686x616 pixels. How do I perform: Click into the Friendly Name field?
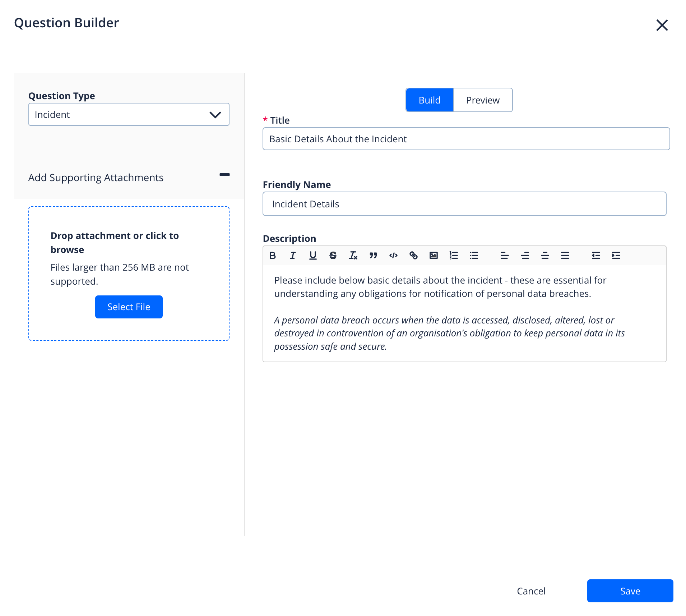pyautogui.click(x=464, y=204)
